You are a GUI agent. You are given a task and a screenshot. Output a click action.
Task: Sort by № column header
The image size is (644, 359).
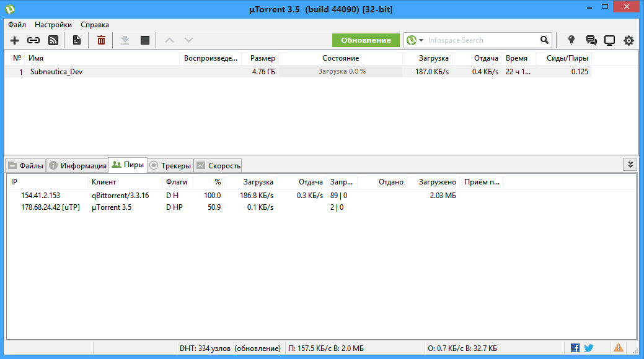coord(15,58)
